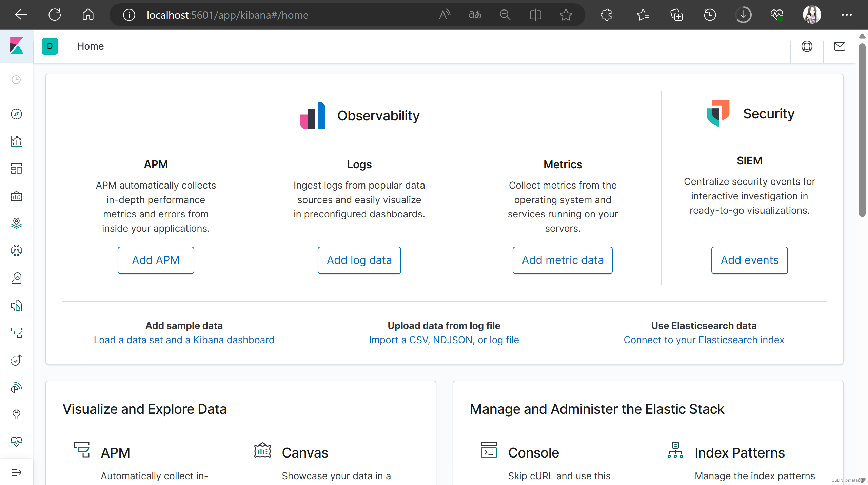Open Visualize chart icon in sidebar
The height and width of the screenshot is (485, 868).
[16, 141]
